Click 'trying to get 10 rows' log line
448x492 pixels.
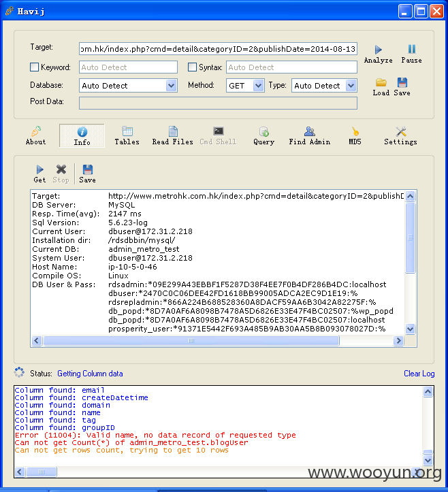pos(121,450)
